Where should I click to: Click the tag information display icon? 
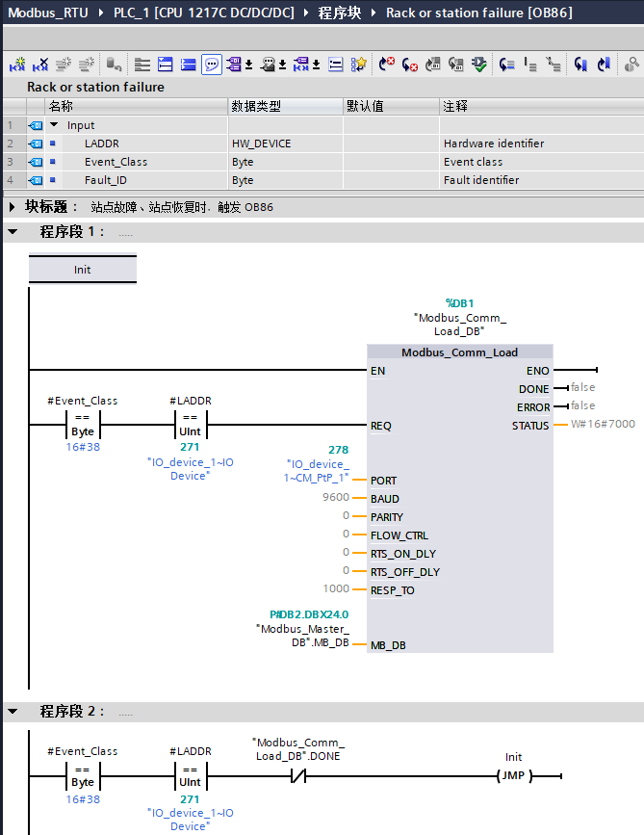click(300, 65)
